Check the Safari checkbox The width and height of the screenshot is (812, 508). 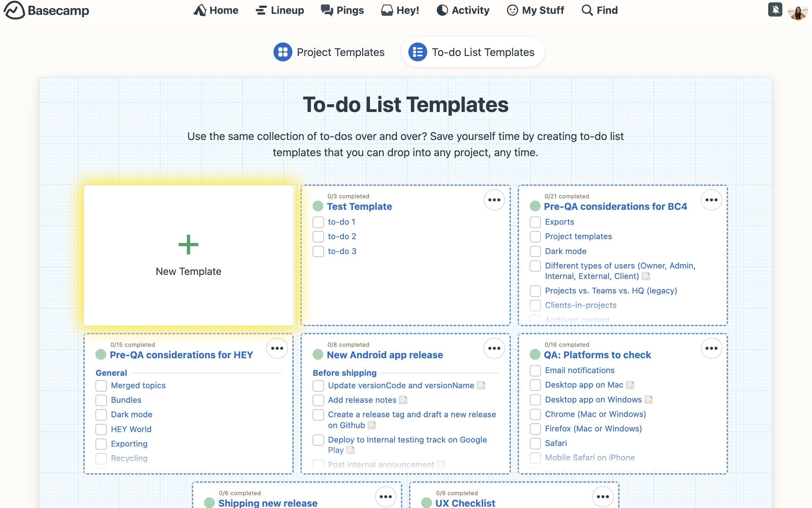click(535, 443)
